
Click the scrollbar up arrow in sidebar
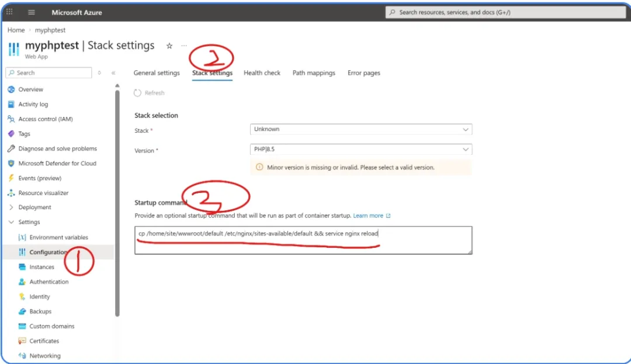pos(117,86)
